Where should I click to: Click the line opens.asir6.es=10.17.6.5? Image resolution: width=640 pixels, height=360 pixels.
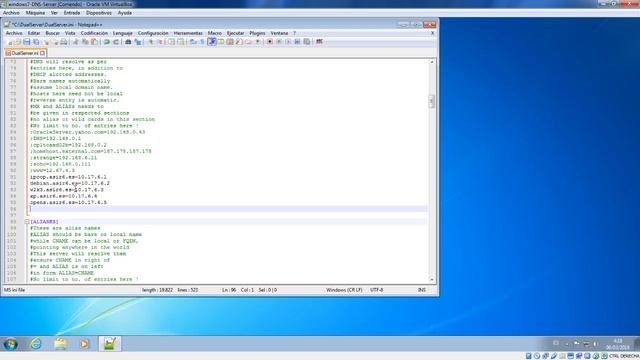[x=68, y=202]
